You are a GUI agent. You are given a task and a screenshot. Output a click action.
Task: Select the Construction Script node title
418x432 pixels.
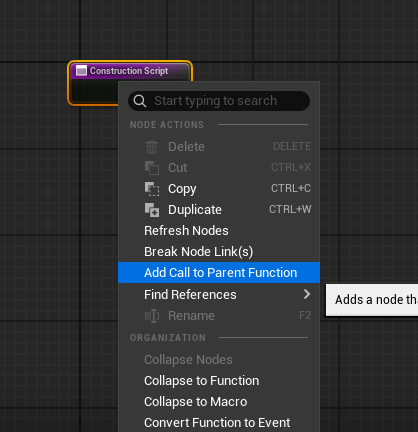click(x=129, y=71)
